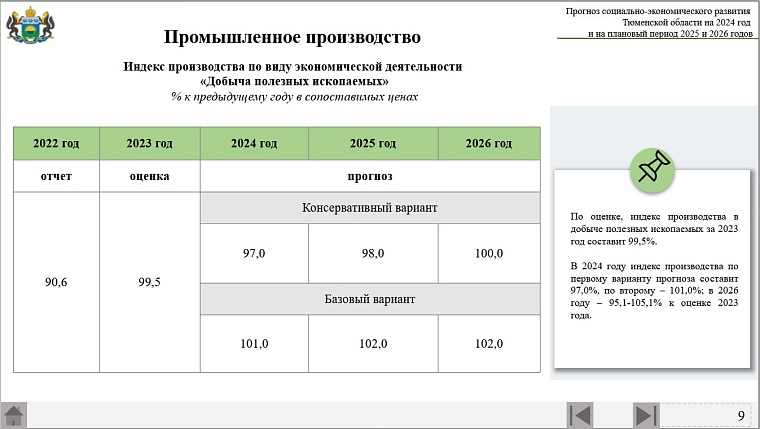Click the 'Консервативный вариант' row
Viewport: 760px width, 429px height.
[370, 208]
